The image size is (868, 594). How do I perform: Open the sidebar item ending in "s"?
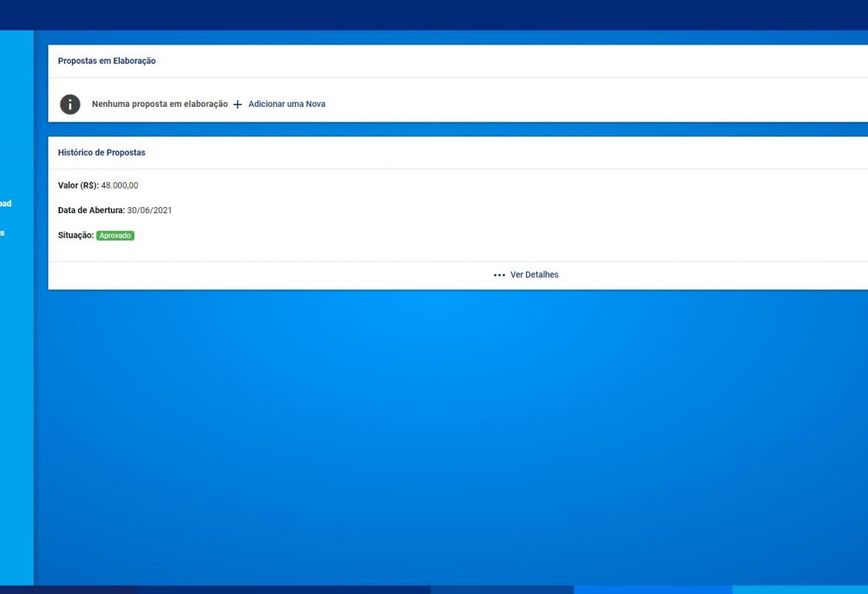click(3, 232)
